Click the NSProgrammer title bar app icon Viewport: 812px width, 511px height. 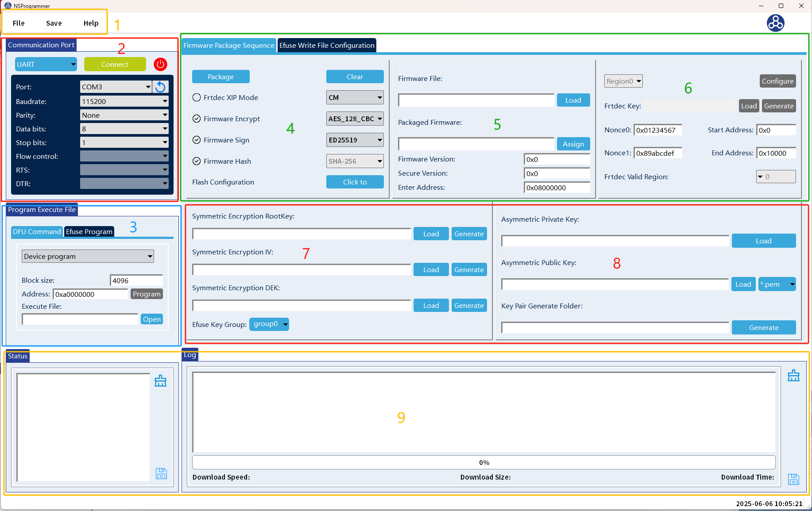pos(8,6)
